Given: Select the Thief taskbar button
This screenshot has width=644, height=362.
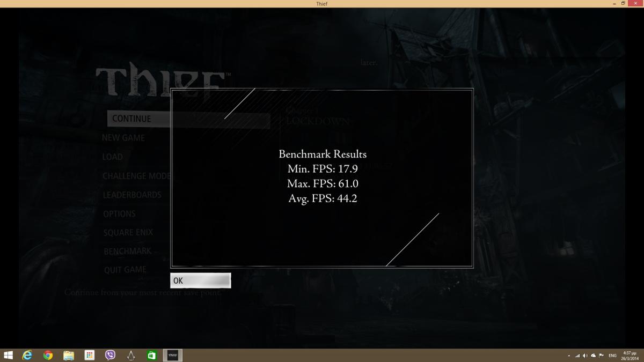Looking at the screenshot, I should coord(173,355).
